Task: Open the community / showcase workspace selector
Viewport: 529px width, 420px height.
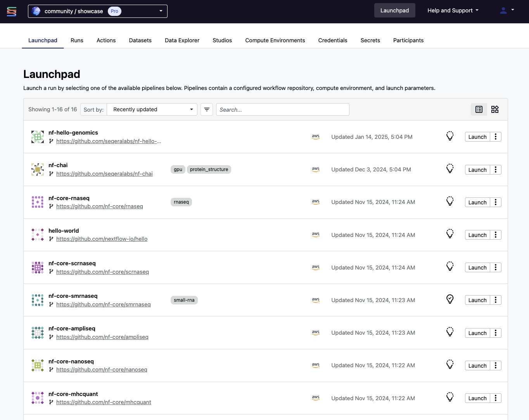Action: click(98, 11)
